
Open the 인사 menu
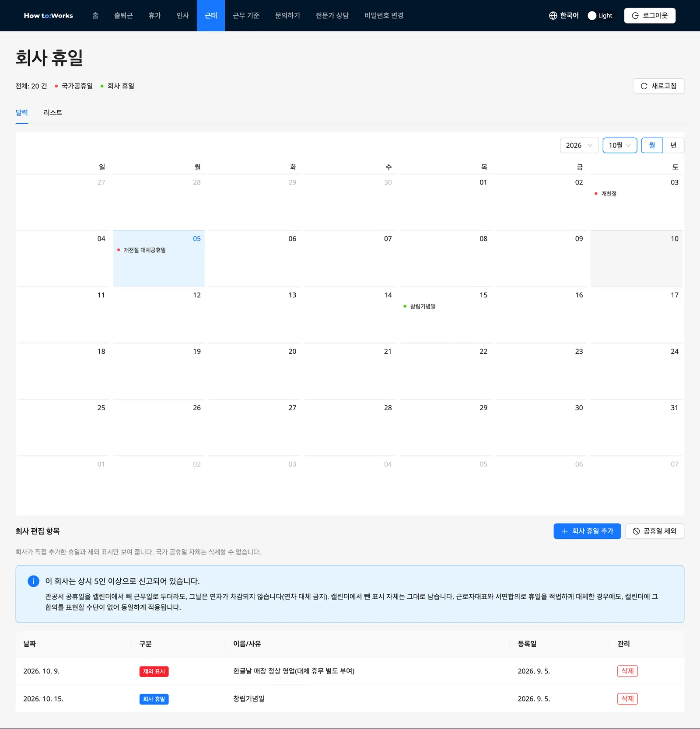point(182,16)
